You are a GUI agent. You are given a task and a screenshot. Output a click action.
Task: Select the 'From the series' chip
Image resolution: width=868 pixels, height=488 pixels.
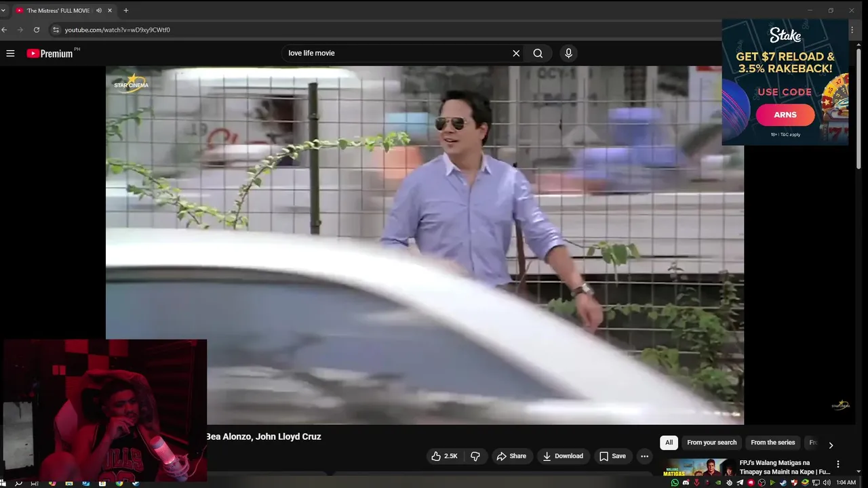(772, 443)
